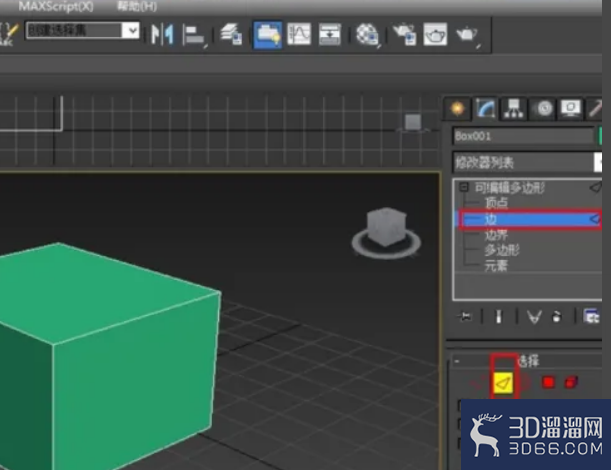Open the Schematic View icon

(330, 34)
